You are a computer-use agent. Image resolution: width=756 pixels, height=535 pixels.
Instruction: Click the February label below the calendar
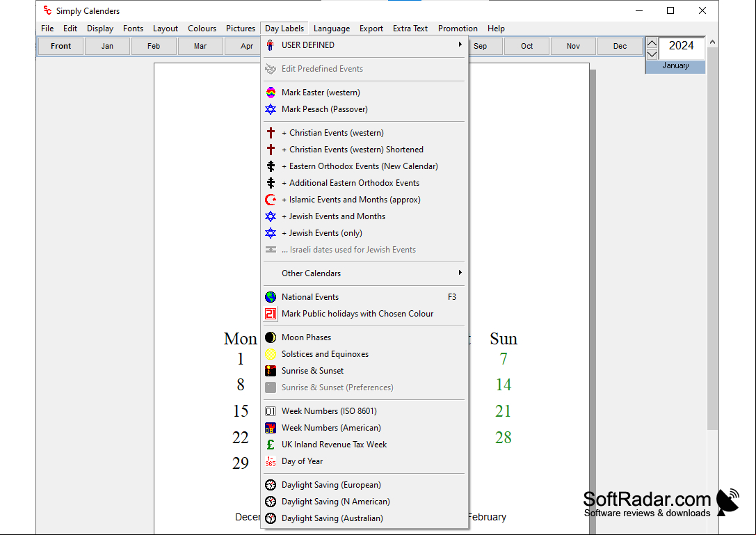tap(487, 517)
